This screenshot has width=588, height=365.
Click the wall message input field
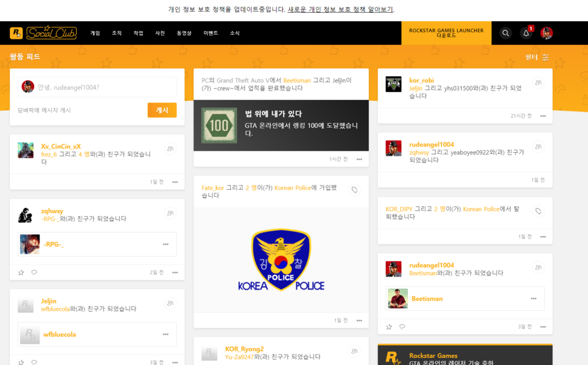tap(97, 88)
